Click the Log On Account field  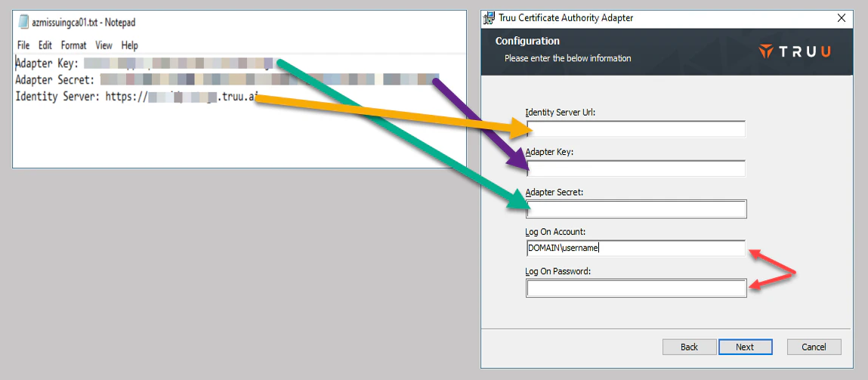(635, 248)
